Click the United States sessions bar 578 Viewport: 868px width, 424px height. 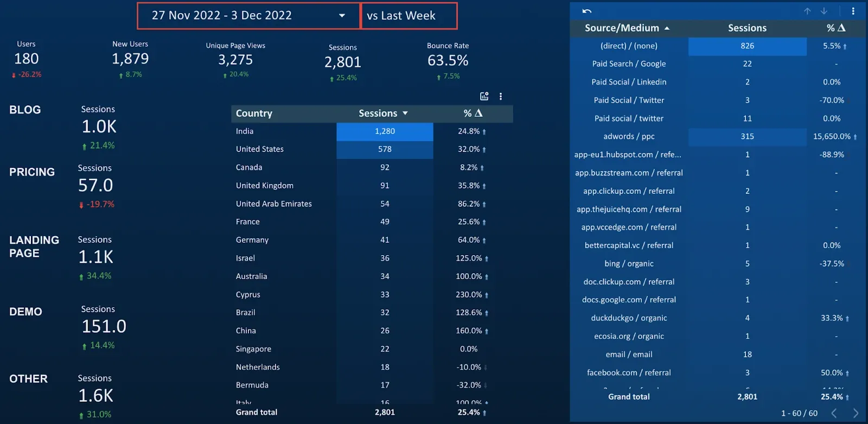coord(385,149)
